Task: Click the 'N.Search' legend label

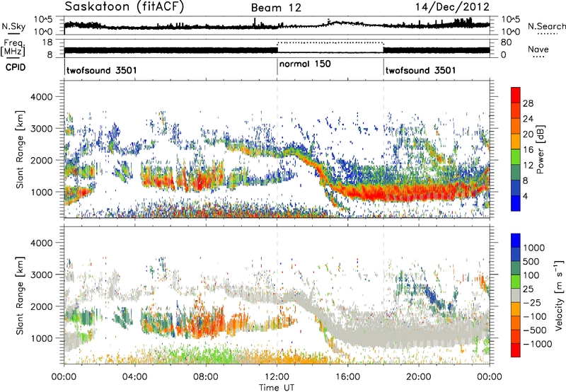Action: tap(546, 26)
